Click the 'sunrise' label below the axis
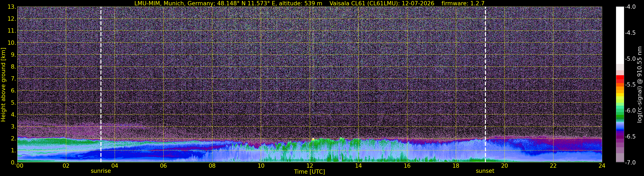 (x=101, y=171)
